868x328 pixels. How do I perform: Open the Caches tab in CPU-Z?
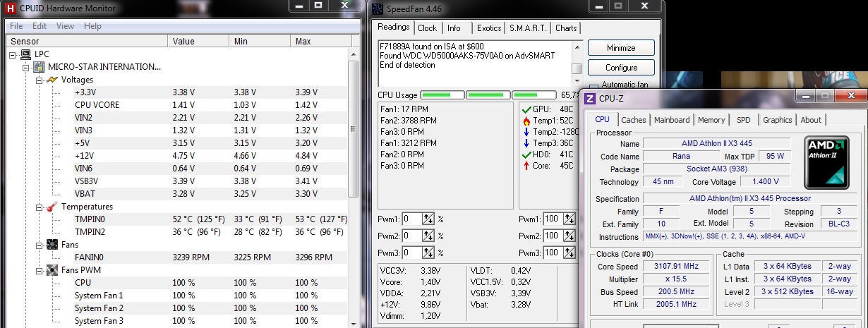click(x=633, y=120)
